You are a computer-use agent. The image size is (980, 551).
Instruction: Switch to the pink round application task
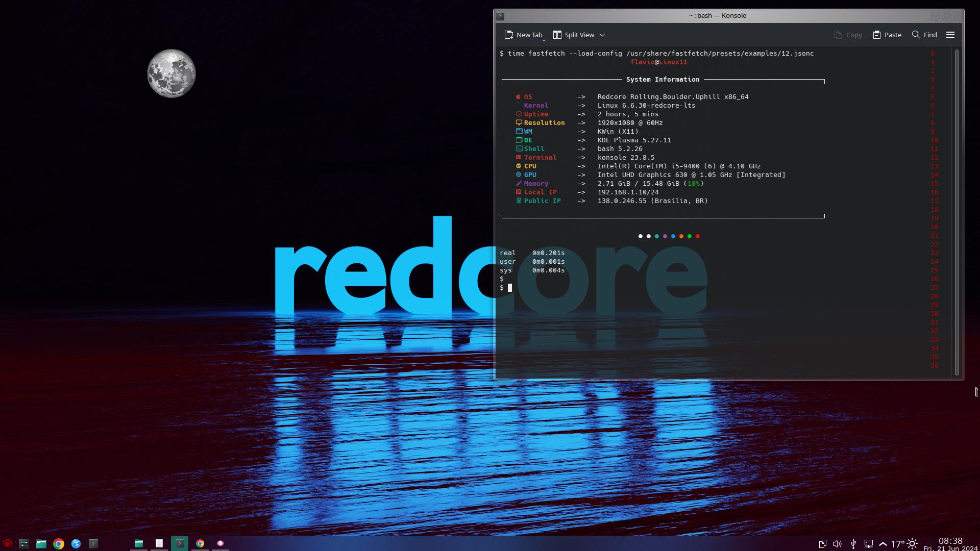pyautogui.click(x=220, y=543)
